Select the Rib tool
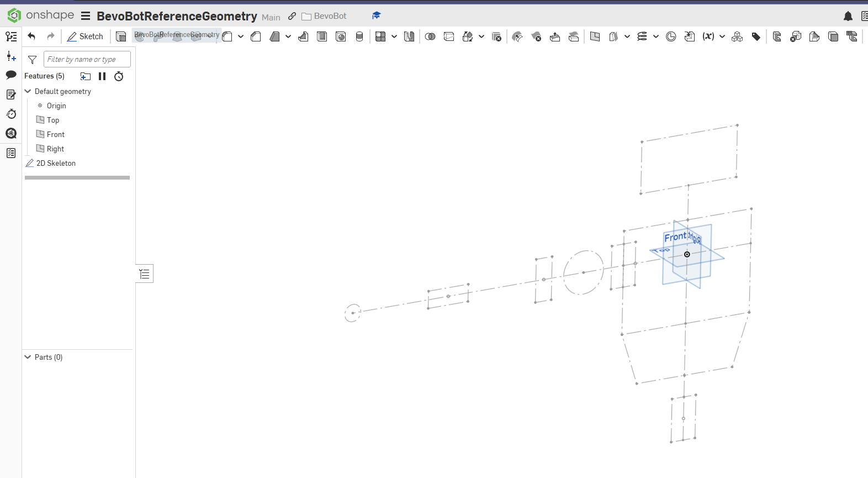The width and height of the screenshot is (868, 478). 303,36
